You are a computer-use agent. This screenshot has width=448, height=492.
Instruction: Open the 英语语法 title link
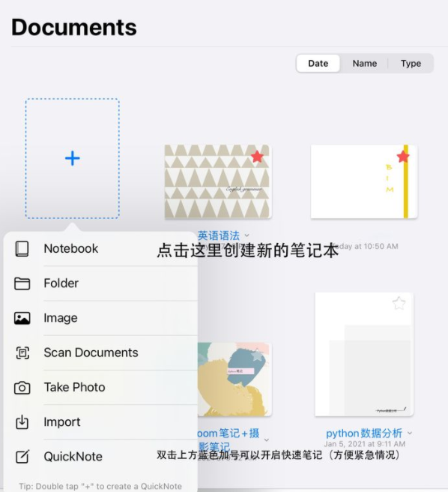(x=219, y=235)
